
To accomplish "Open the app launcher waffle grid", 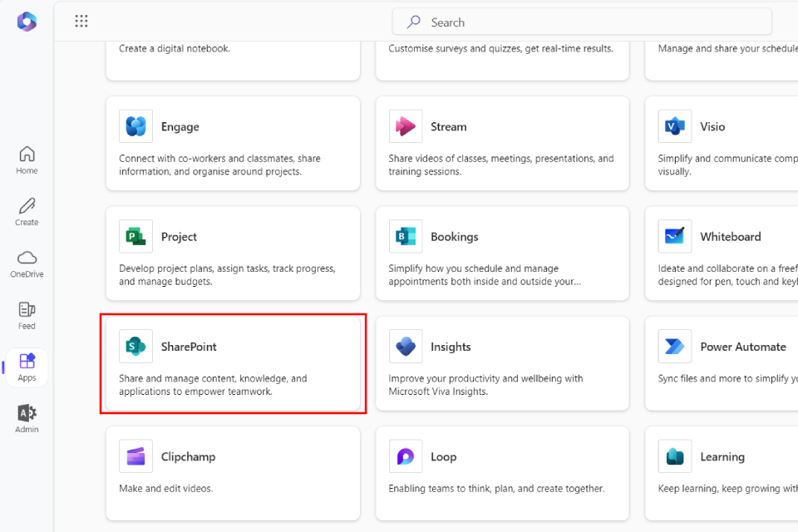I will [x=81, y=22].
